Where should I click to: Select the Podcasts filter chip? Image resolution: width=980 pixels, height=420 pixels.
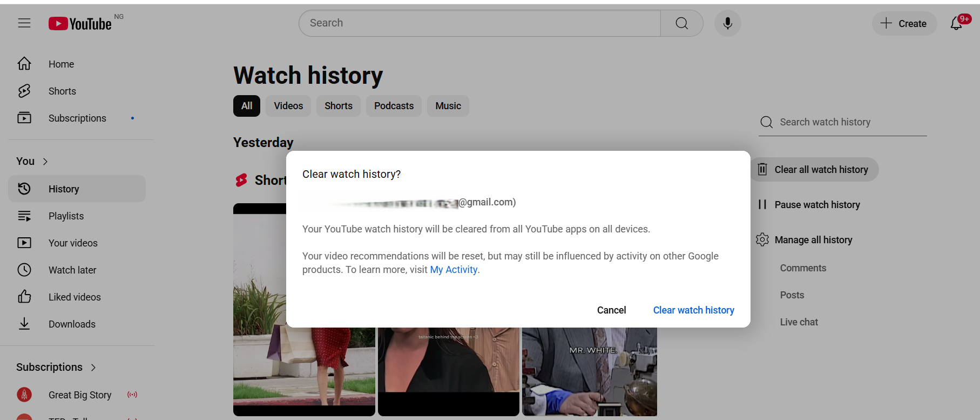(x=394, y=106)
